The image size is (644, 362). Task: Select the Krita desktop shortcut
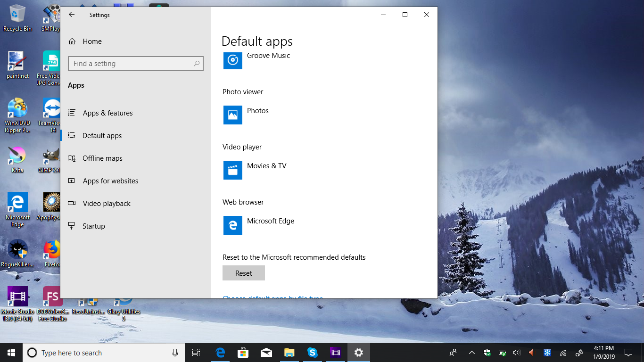click(17, 159)
